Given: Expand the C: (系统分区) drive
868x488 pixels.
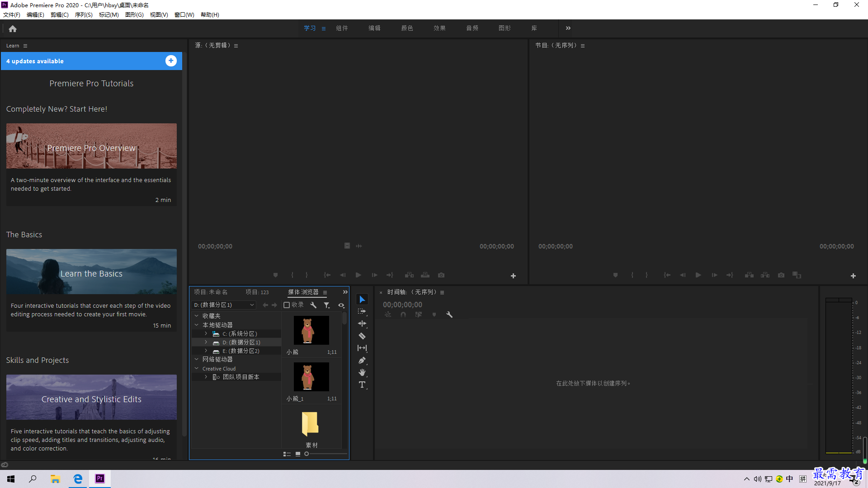Looking at the screenshot, I should (x=206, y=333).
